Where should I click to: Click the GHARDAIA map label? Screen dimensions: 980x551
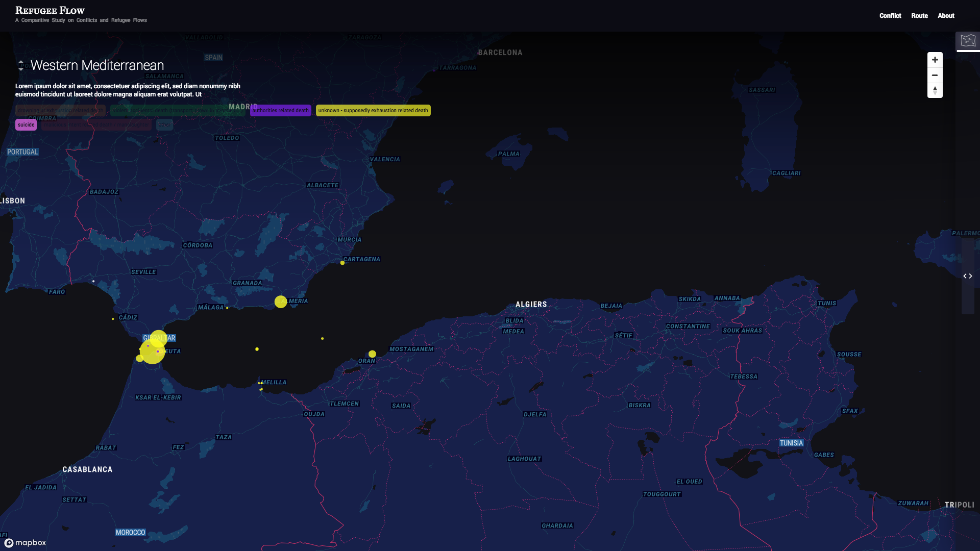click(x=557, y=526)
